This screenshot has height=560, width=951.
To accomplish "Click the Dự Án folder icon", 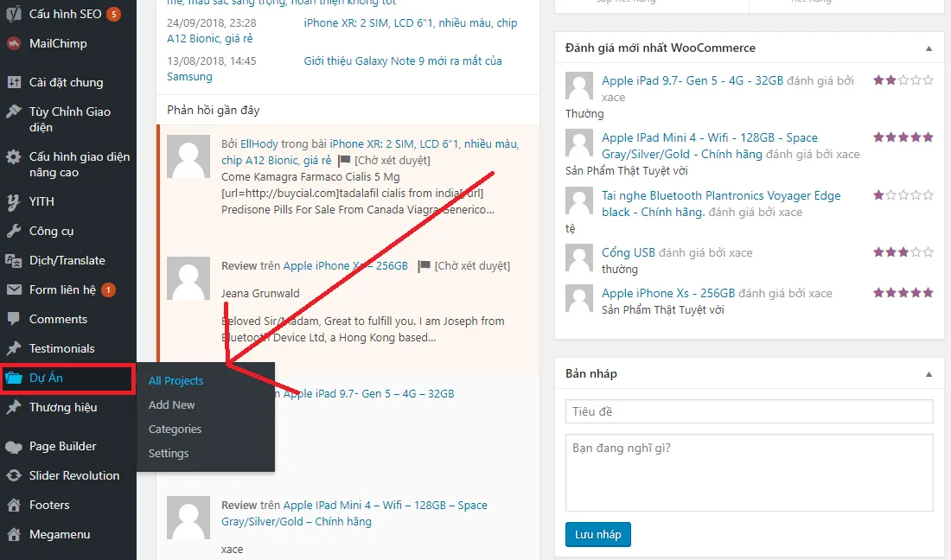I will pyautogui.click(x=13, y=379).
